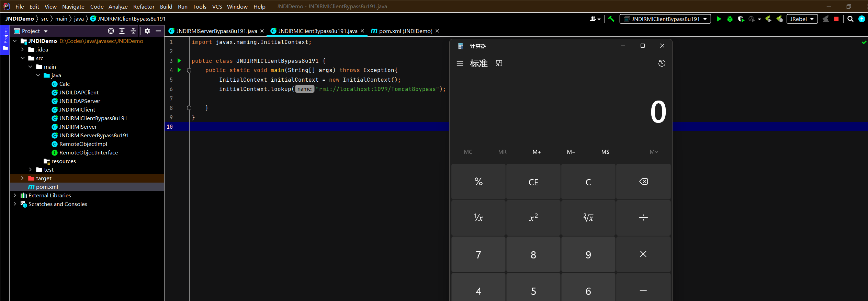Screen dimensions: 868x301
Task: Debug with JRebel rocket icon
Action: (x=779, y=19)
